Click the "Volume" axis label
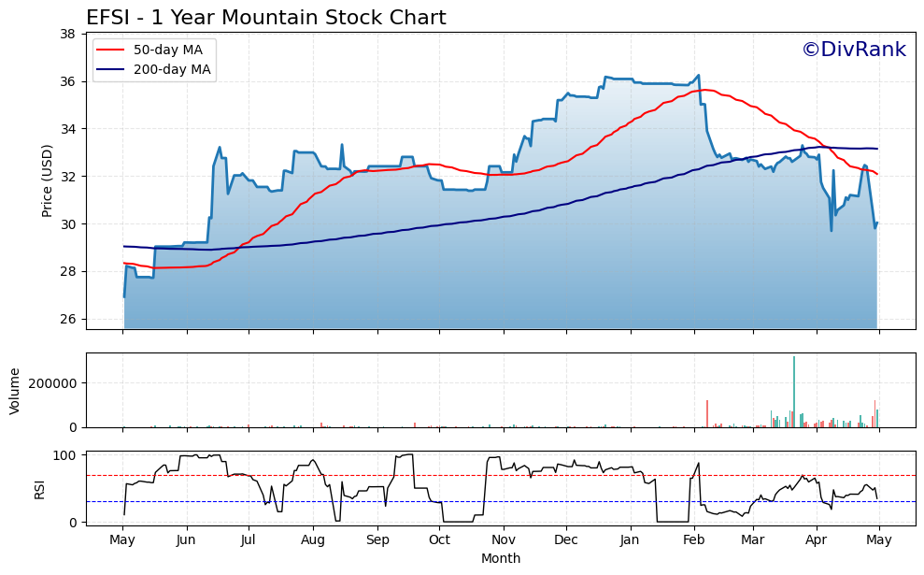This screenshot has height=575, width=924. click(15, 391)
